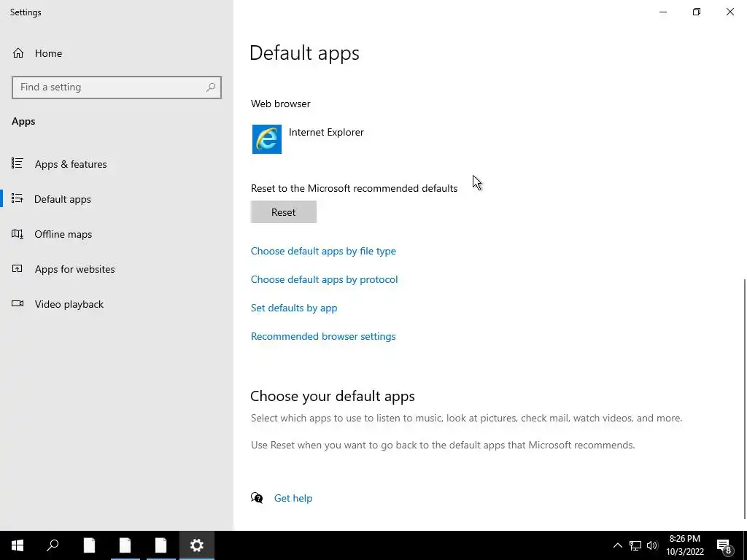Click the search magnifier in Find a setting
Viewport: 747px width, 560px height.
click(x=211, y=87)
